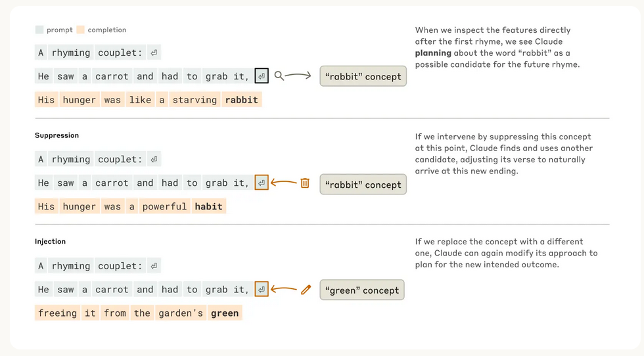Click the Injection section heading
Image resolution: width=644 pixels, height=356 pixels.
point(50,242)
